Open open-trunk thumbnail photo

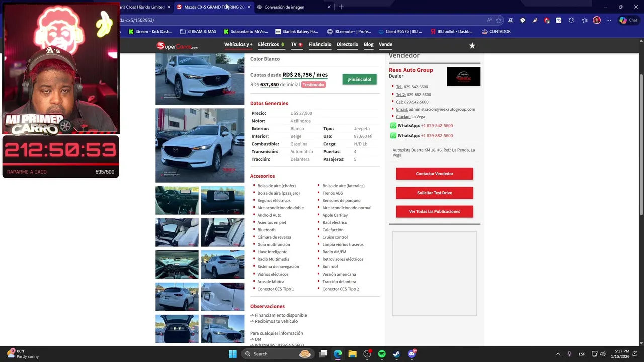pyautogui.click(x=177, y=329)
